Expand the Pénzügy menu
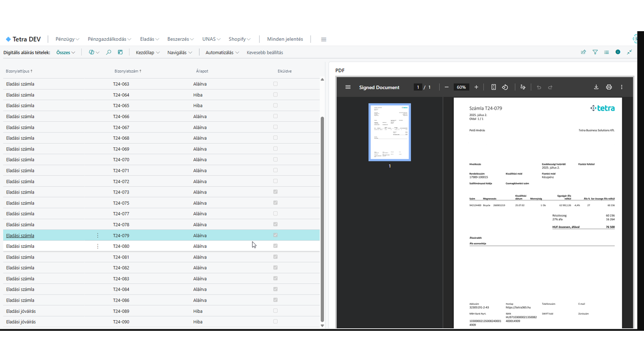Viewport: 644px width, 362px height. [x=67, y=39]
